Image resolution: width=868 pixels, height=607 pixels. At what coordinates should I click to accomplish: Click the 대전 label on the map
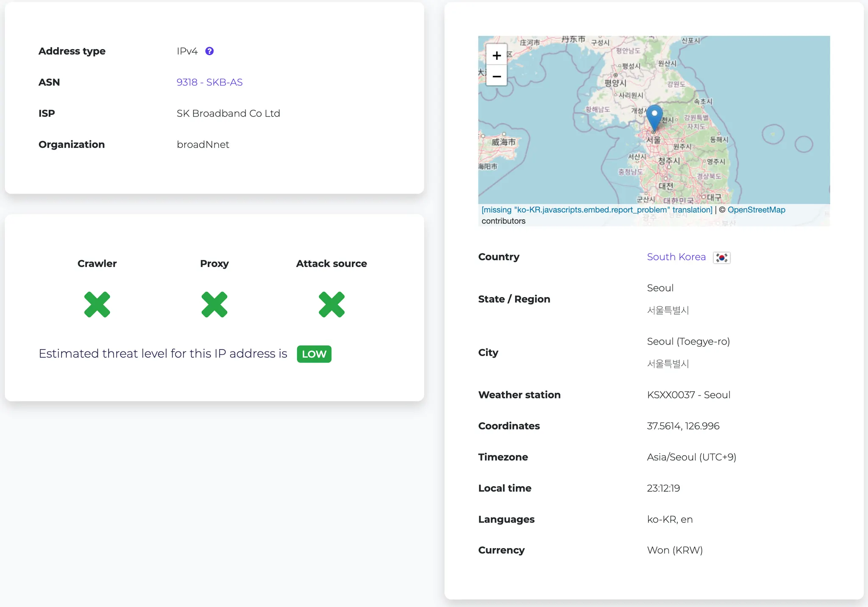[665, 186]
